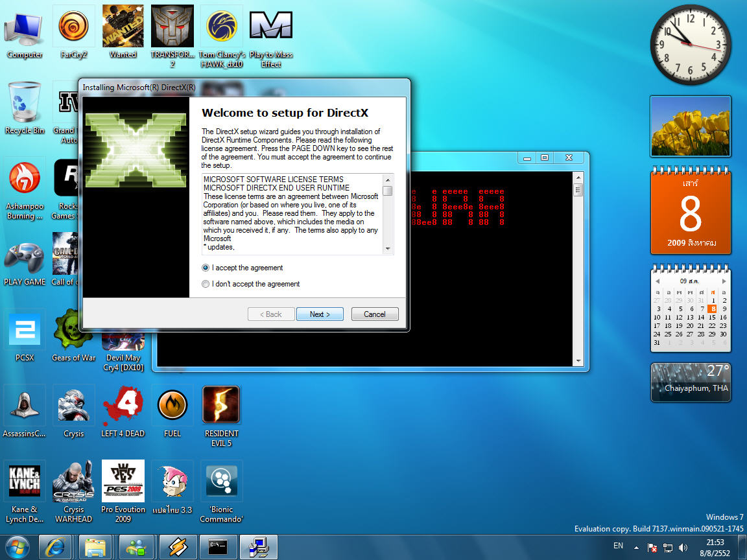Image resolution: width=747 pixels, height=560 pixels.
Task: Maximize the console window
Action: pos(545,157)
